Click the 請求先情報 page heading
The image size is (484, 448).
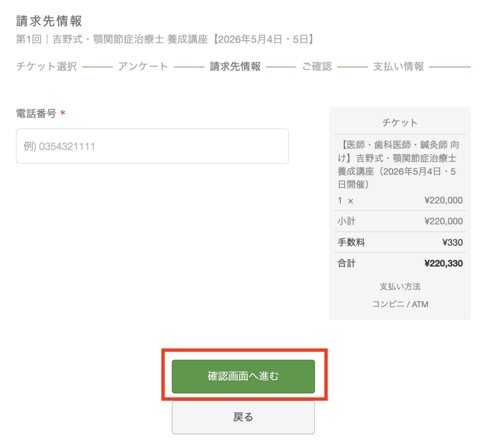(49, 21)
